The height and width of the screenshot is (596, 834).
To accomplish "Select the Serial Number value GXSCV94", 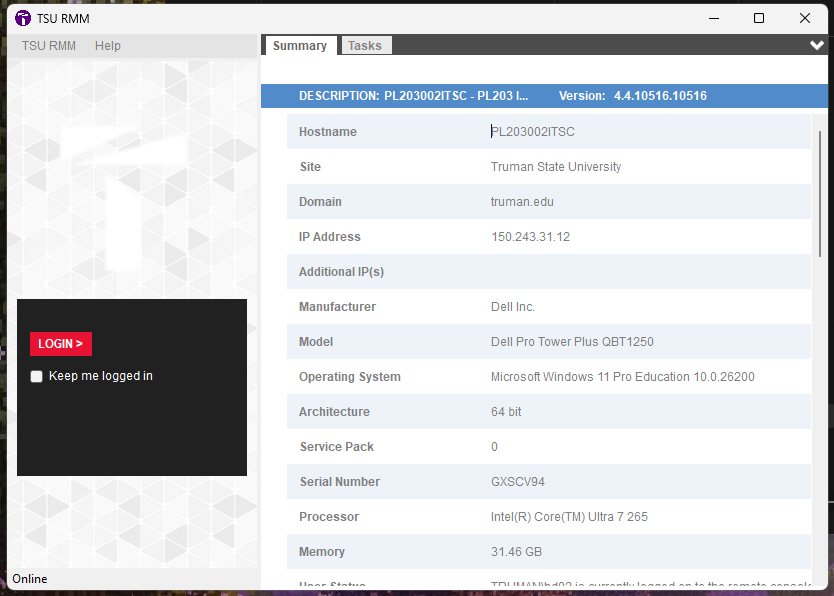I will pyautogui.click(x=519, y=482).
